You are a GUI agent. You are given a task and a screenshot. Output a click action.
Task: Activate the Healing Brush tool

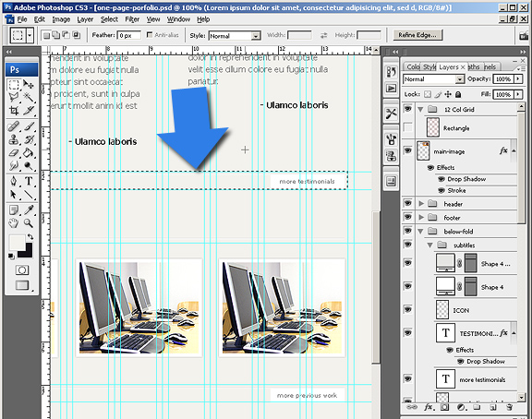[x=14, y=126]
